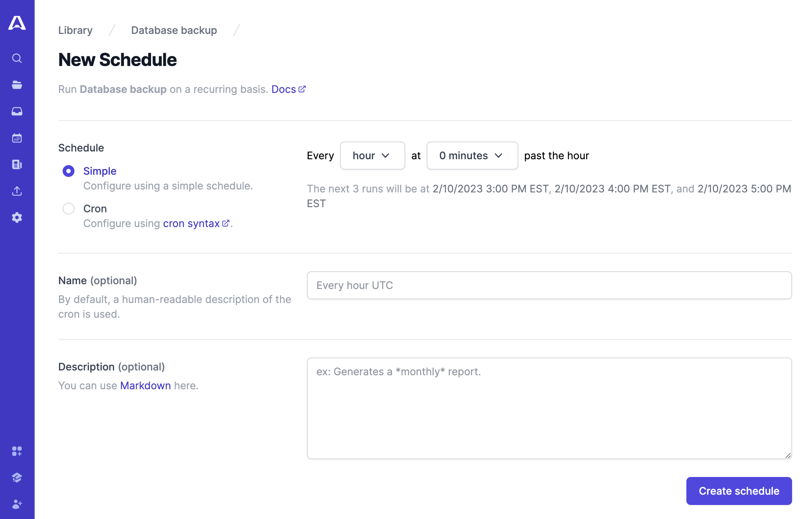This screenshot has width=812, height=519.
Task: Click the '2/10/2023 3:00 PM EST' run time
Action: point(490,189)
